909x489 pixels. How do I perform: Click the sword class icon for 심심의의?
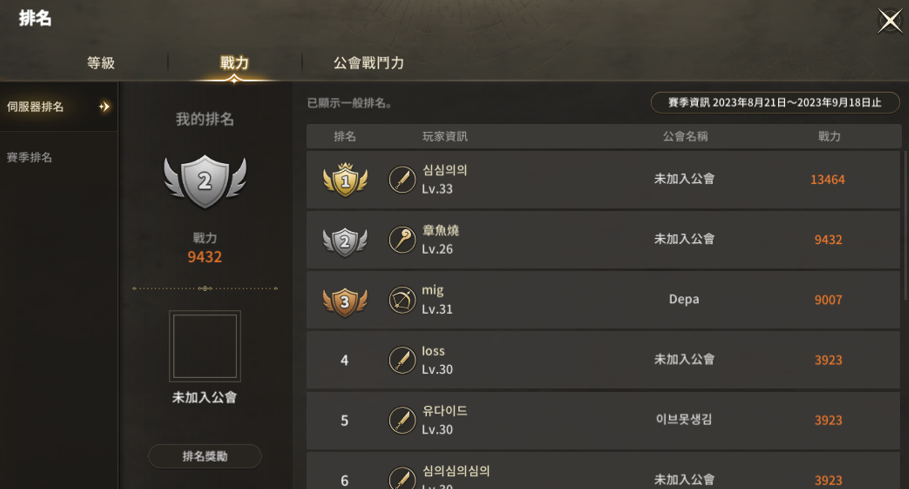(x=402, y=180)
